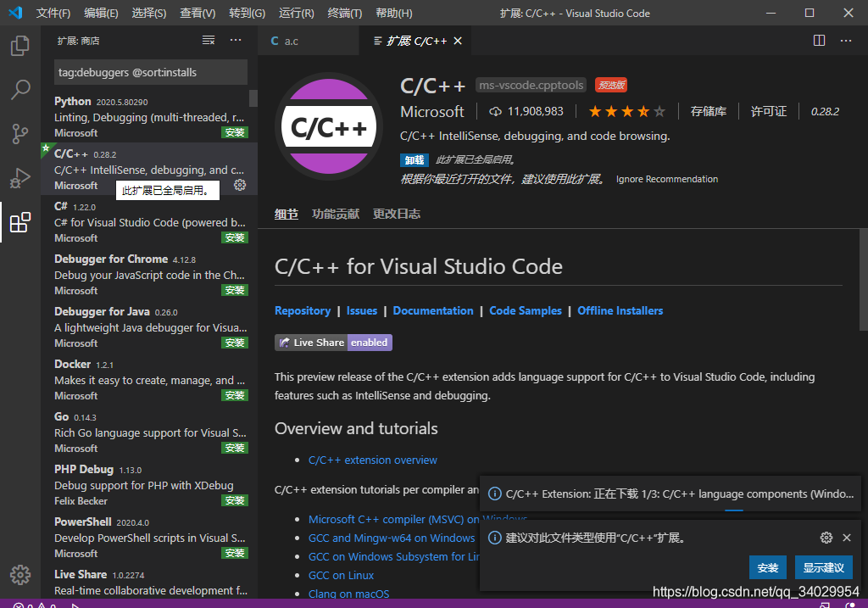Switch to the a.c editor tab
Image resolution: width=868 pixels, height=608 pixels.
(x=309, y=41)
